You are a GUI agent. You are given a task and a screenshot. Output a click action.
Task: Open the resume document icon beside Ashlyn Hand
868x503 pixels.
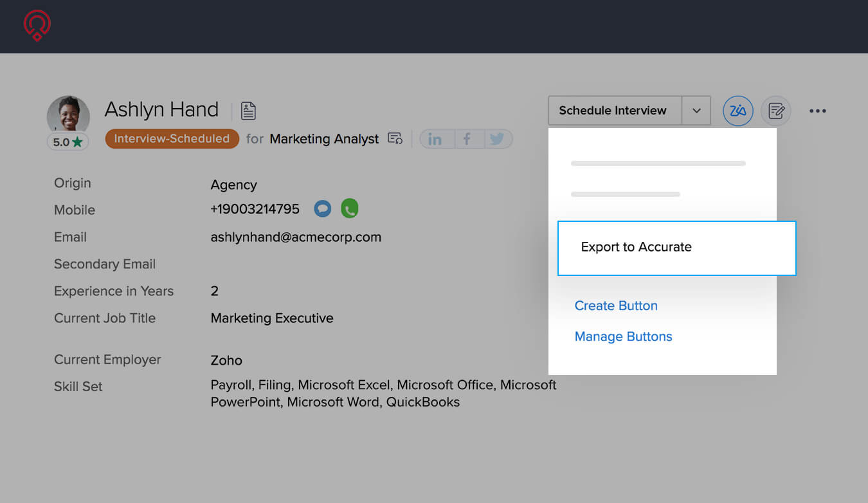[248, 111]
